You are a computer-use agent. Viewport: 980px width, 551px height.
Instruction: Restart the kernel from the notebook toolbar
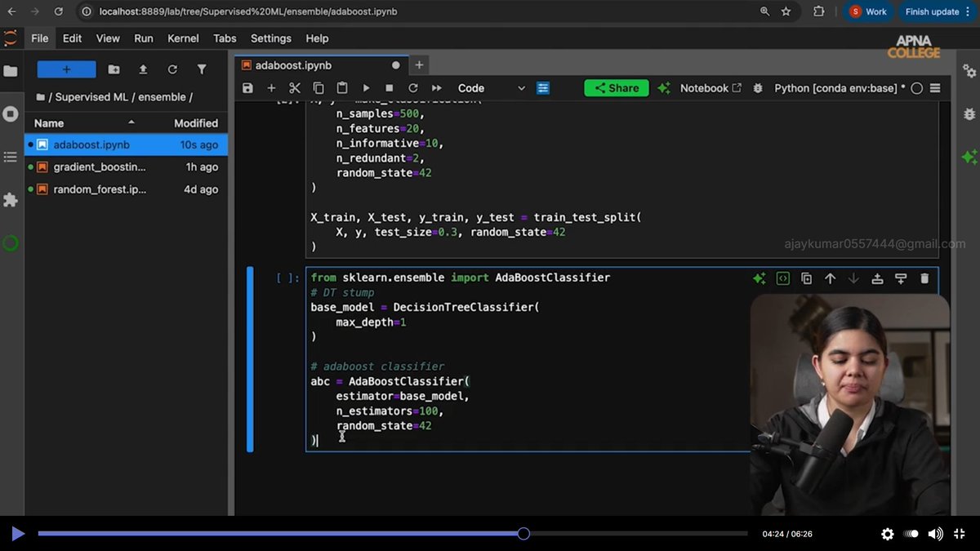click(x=413, y=88)
